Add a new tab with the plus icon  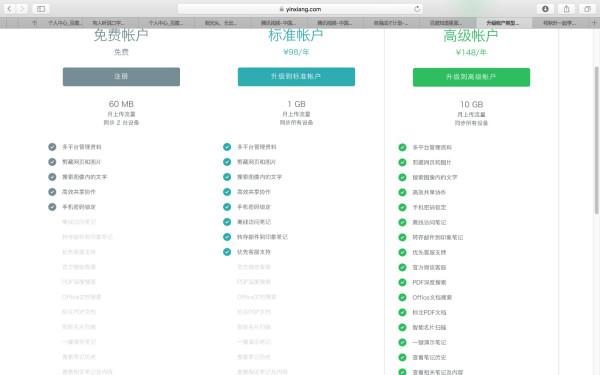pos(595,23)
